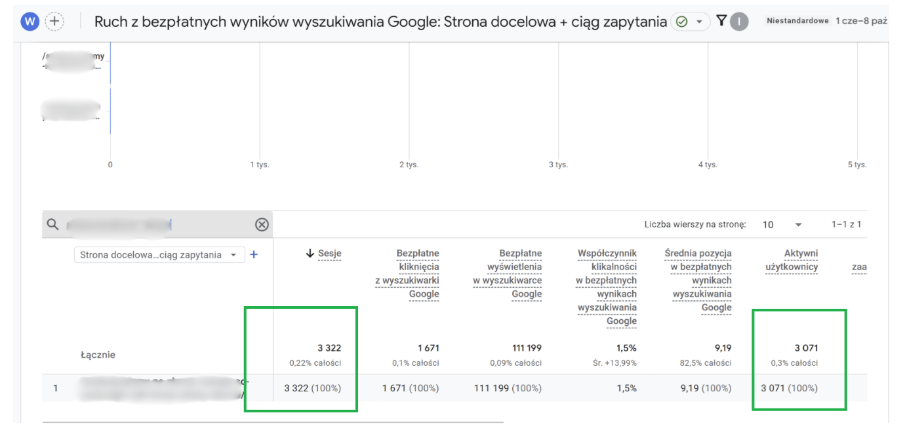The height and width of the screenshot is (435, 906).
Task: Click the search magnifier icon
Action: [52, 225]
